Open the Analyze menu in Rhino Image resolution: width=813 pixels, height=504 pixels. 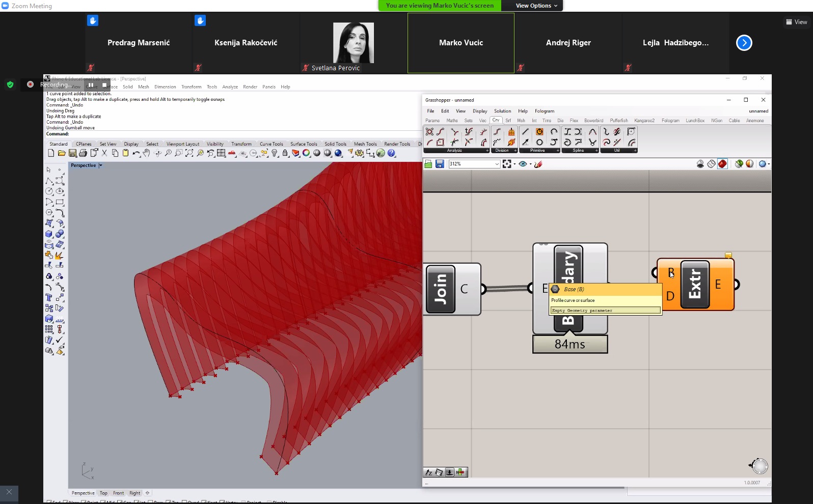[x=230, y=87]
